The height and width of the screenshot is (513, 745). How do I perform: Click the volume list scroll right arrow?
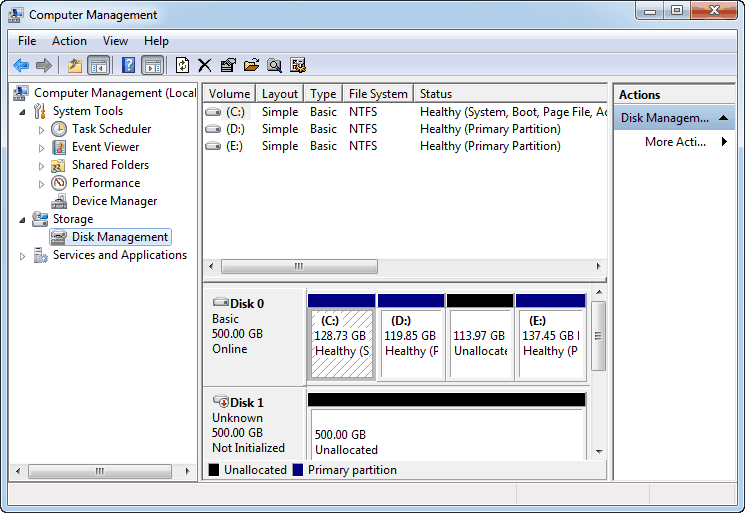point(599,266)
